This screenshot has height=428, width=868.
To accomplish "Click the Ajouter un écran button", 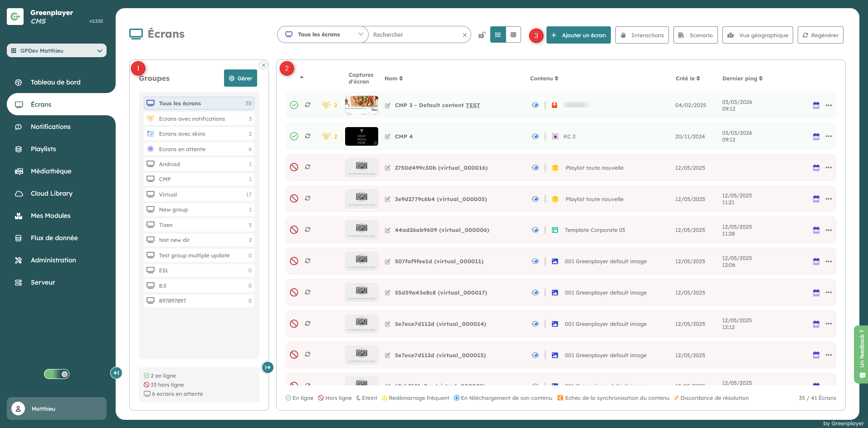I will click(578, 35).
